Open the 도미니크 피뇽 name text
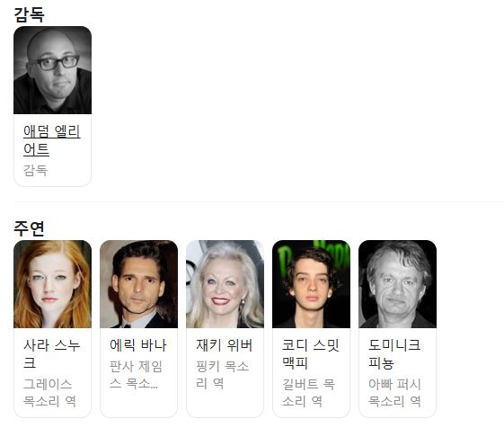The width and height of the screenshot is (504, 428). tap(394, 354)
